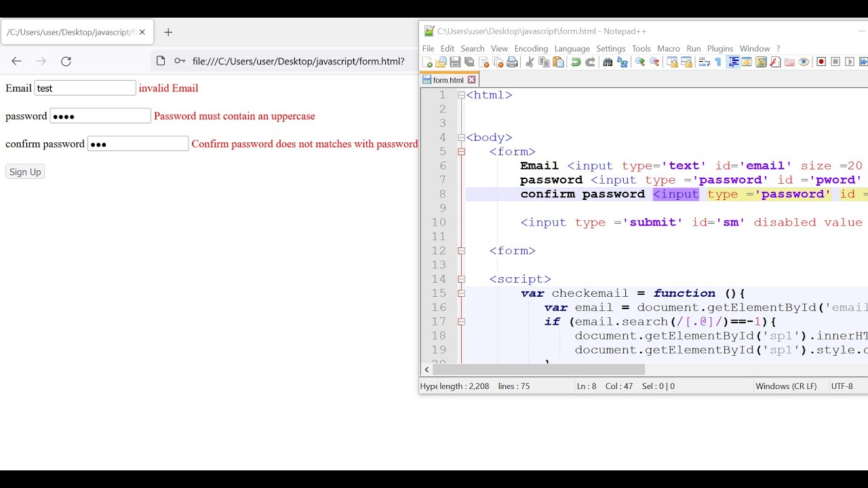Click the Close document toolbar icon
The height and width of the screenshot is (488, 868).
(x=484, y=62)
